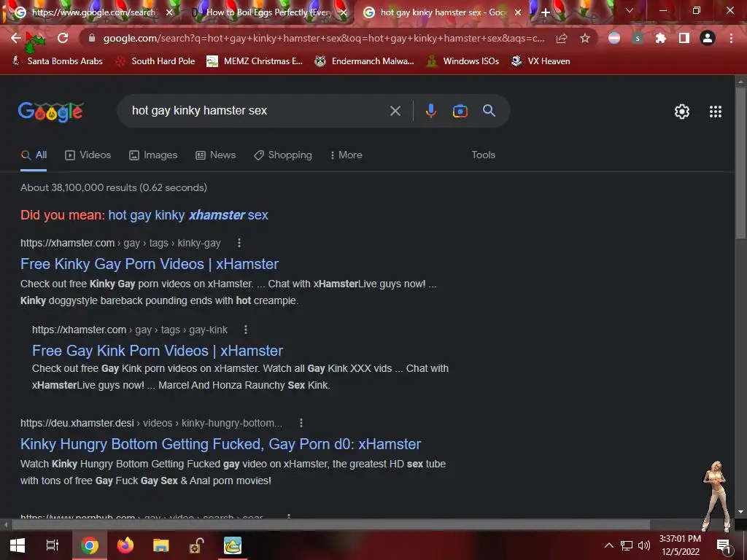747x560 pixels.
Task: Open options for the deu.xhamster.desi result
Action: click(x=301, y=423)
